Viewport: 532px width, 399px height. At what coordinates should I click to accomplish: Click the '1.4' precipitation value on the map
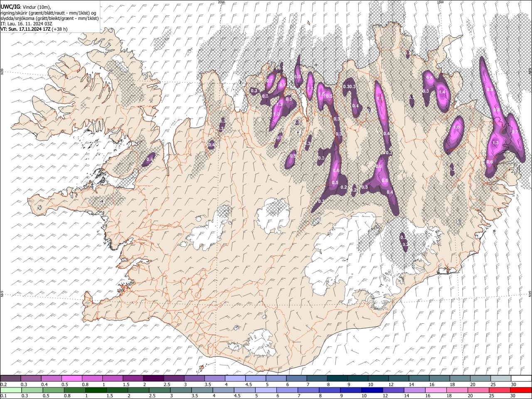[442, 92]
